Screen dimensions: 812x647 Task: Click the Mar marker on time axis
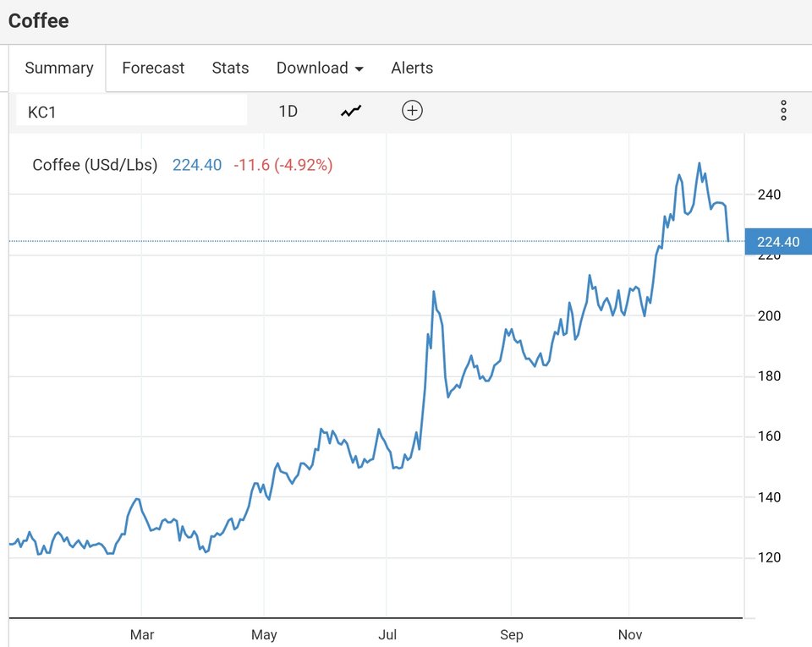pyautogui.click(x=142, y=634)
